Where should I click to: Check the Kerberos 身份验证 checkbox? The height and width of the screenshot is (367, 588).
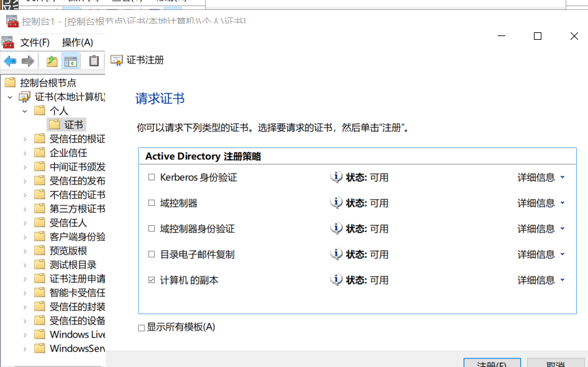[151, 177]
